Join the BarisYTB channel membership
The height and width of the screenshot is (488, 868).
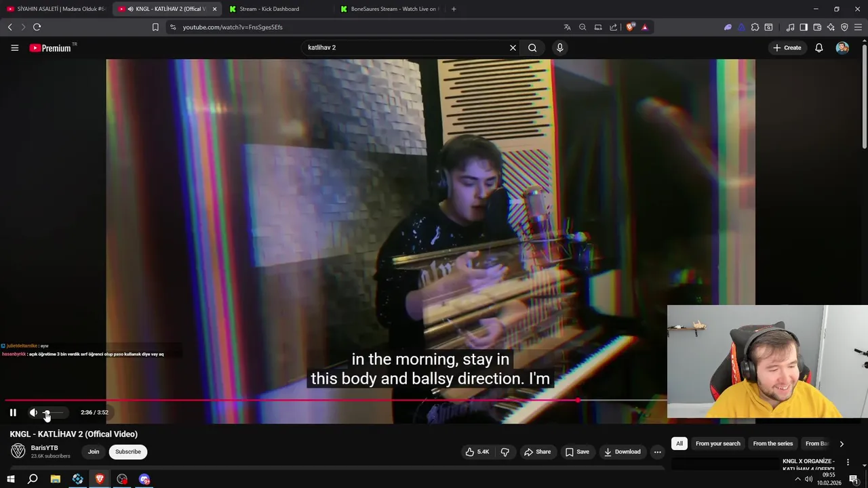(94, 451)
